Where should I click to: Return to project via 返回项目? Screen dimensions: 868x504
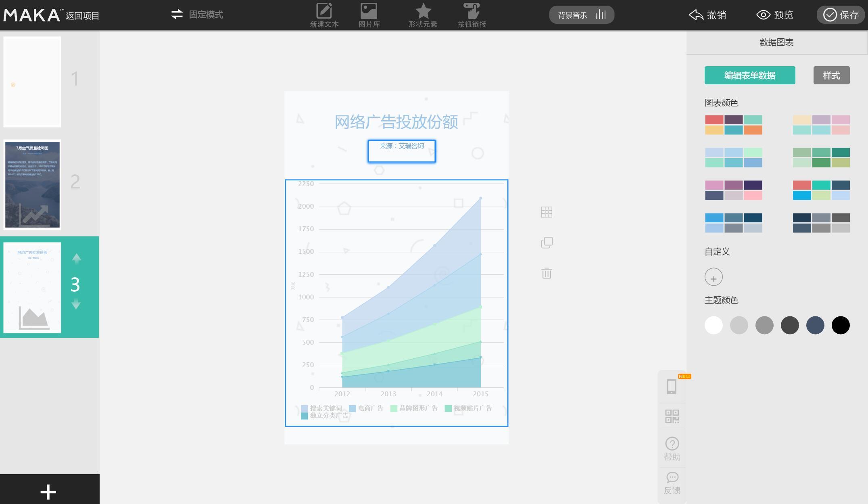pyautogui.click(x=82, y=16)
